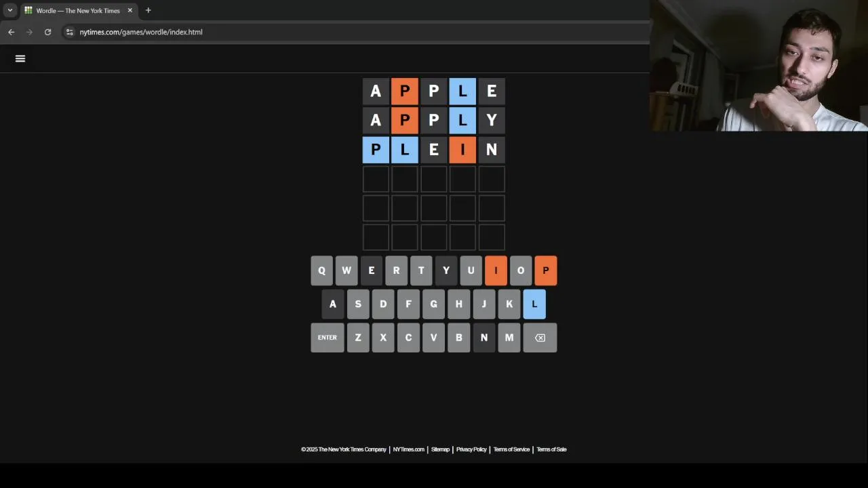Open the hamburger menu icon
The image size is (868, 488).
(x=20, y=58)
